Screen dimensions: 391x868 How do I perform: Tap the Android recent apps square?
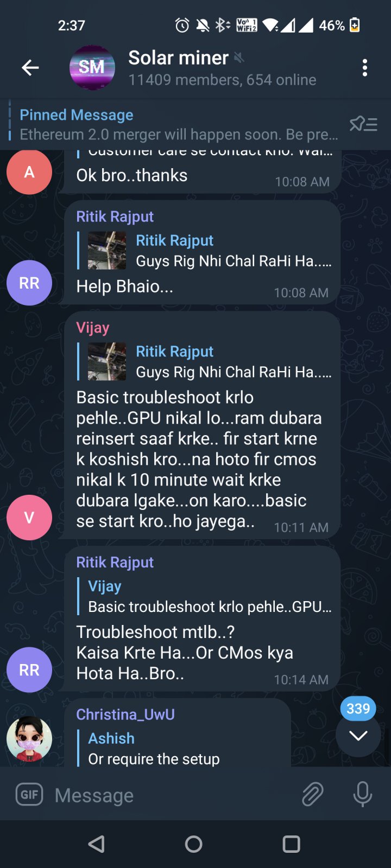point(292,844)
